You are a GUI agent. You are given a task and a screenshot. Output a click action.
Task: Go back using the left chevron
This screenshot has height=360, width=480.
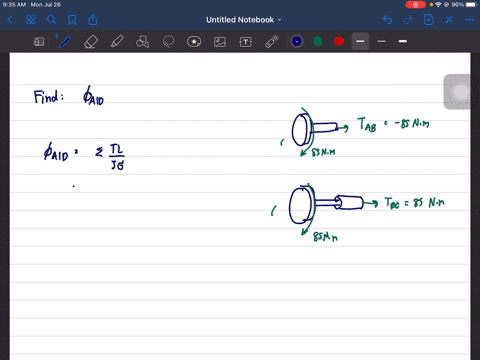(10, 20)
